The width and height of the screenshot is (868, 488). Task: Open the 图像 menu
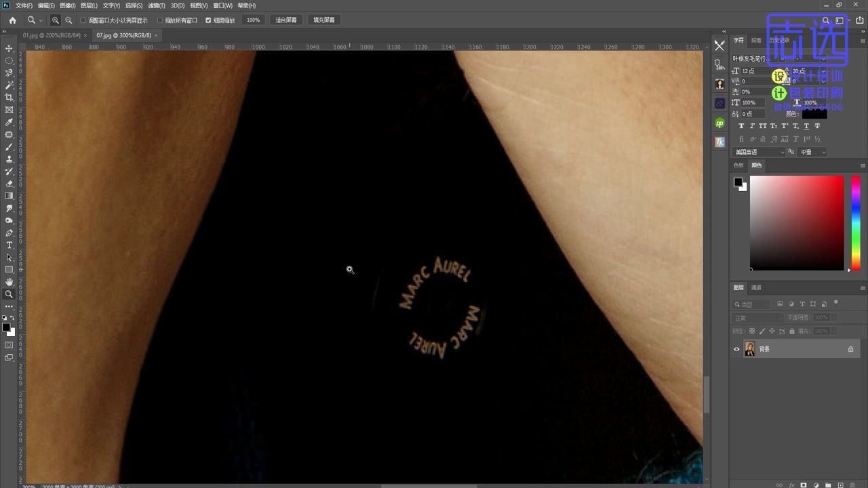coord(67,5)
